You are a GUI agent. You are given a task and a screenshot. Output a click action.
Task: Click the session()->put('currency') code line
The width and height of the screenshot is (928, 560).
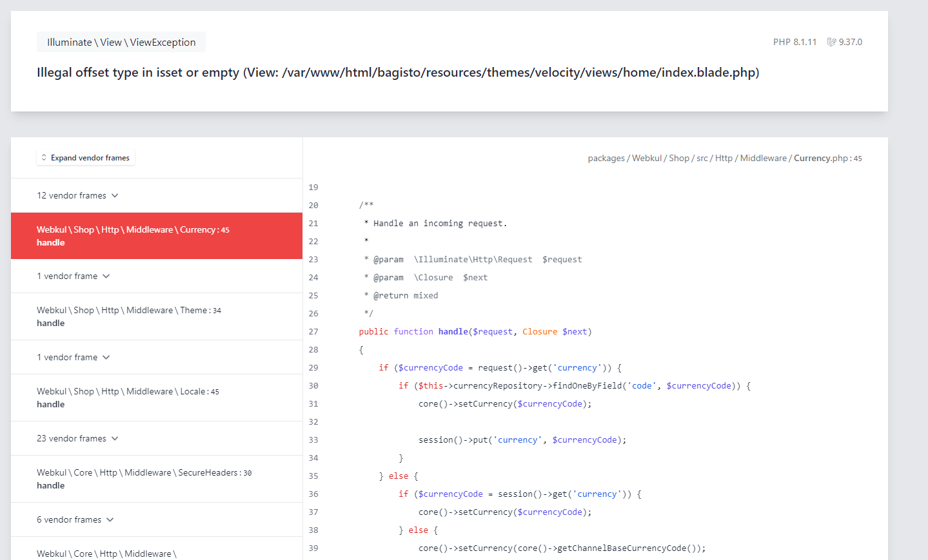(x=522, y=439)
